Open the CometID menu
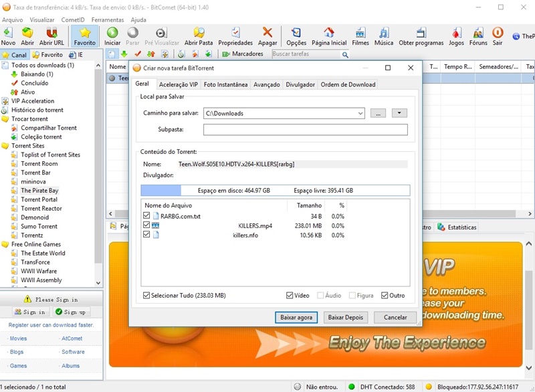Screen dimensions: 535x392 [x=73, y=20]
